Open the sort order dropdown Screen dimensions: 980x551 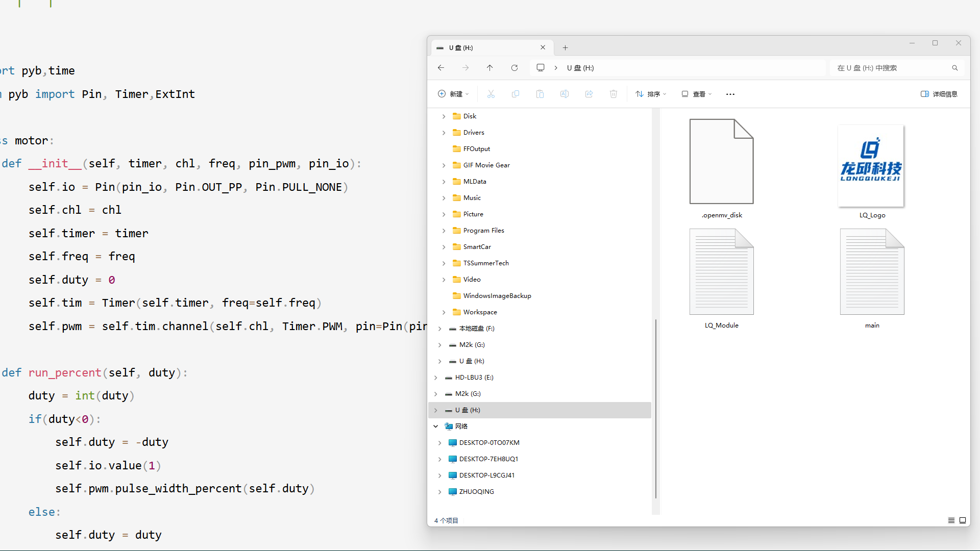[x=651, y=94]
